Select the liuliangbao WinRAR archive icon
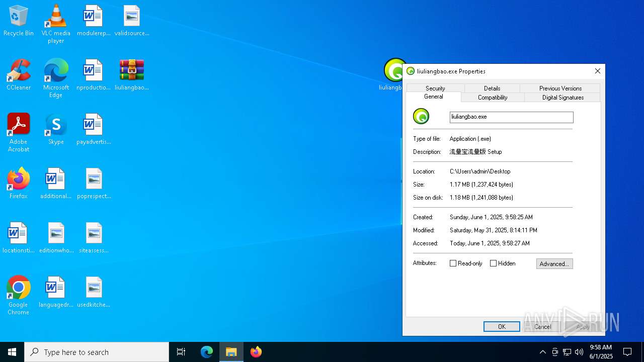644x362 pixels. click(132, 75)
